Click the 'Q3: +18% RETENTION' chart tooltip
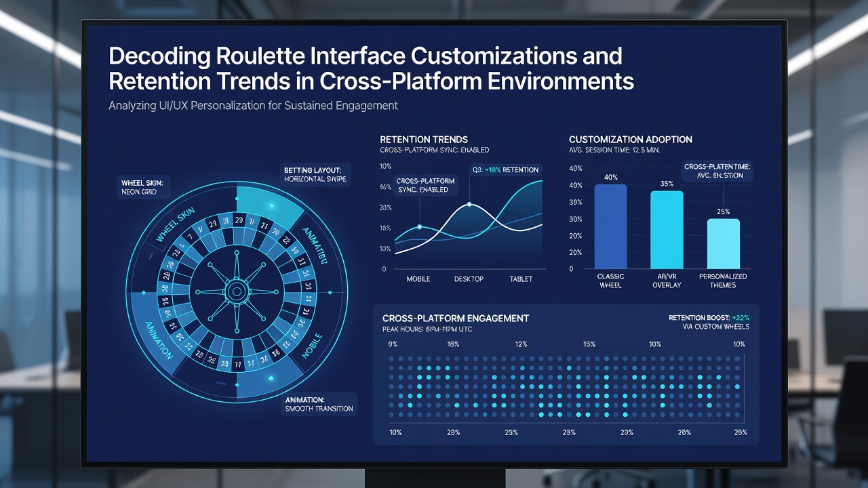This screenshot has width=868, height=488. [x=505, y=169]
